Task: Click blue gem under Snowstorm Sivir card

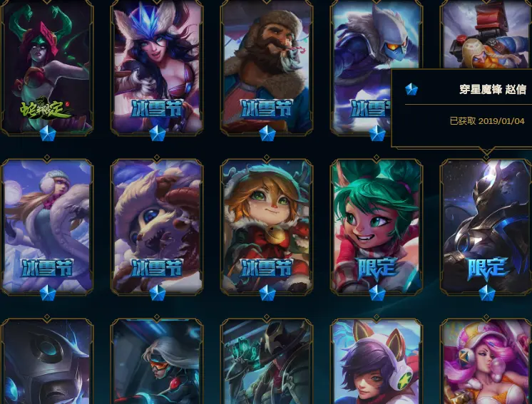Action: coord(158,133)
